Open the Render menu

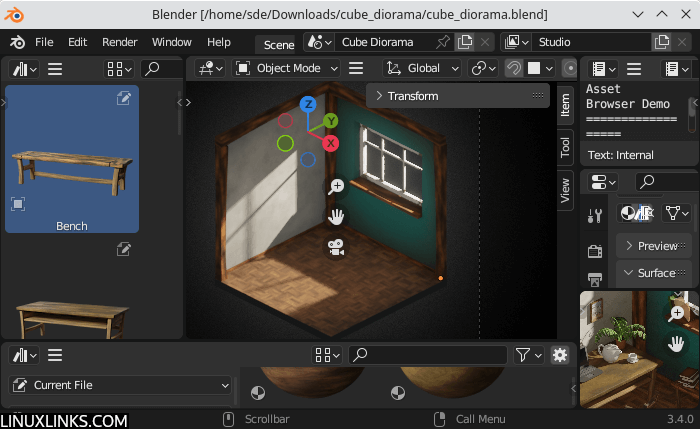point(120,42)
